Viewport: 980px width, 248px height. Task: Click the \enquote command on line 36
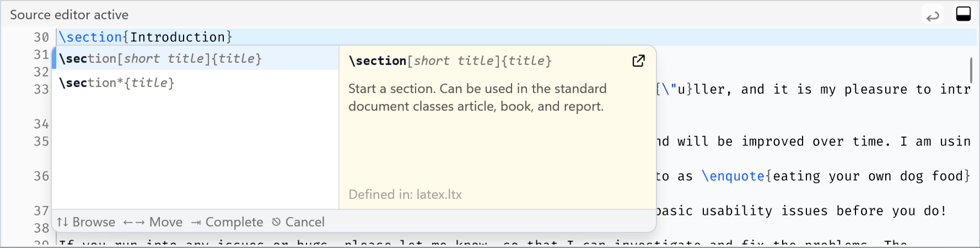[733, 176]
